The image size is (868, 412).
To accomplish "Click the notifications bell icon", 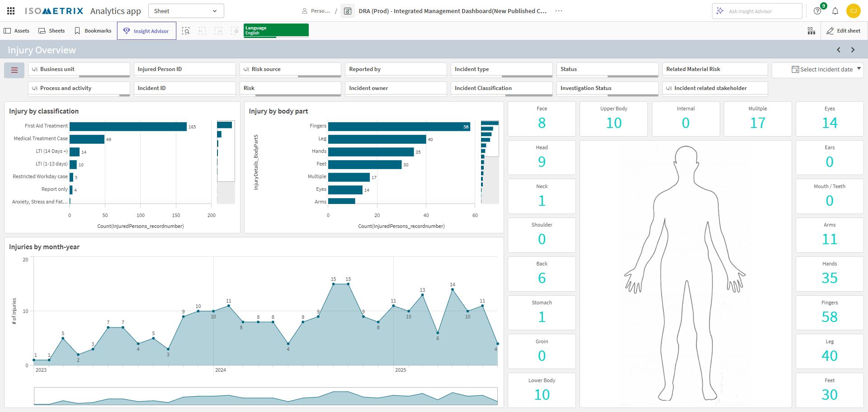I will coord(835,11).
